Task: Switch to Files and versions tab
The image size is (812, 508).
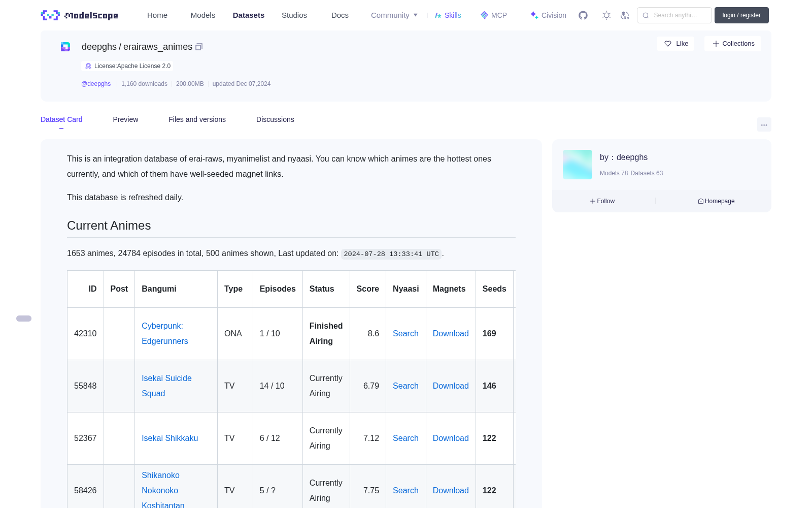Action: point(197,119)
